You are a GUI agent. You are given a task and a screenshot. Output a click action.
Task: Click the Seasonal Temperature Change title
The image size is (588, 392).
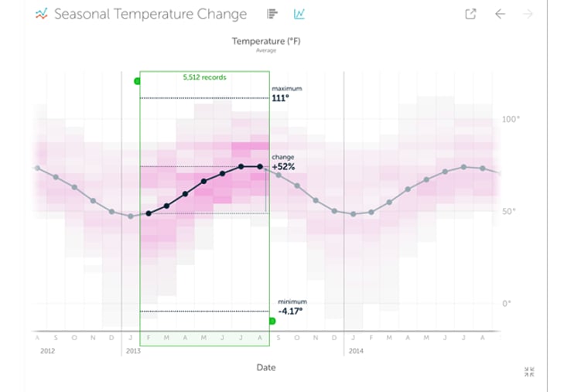(x=150, y=14)
